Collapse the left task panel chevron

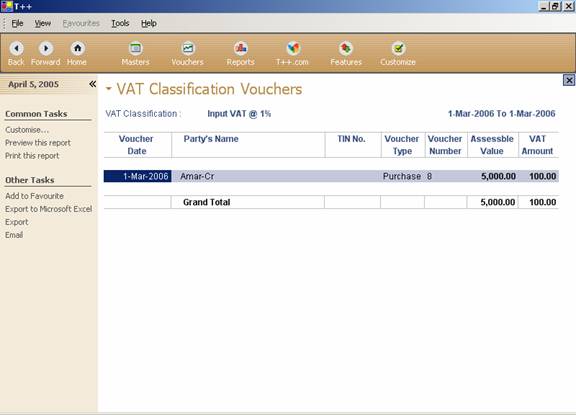click(x=93, y=84)
